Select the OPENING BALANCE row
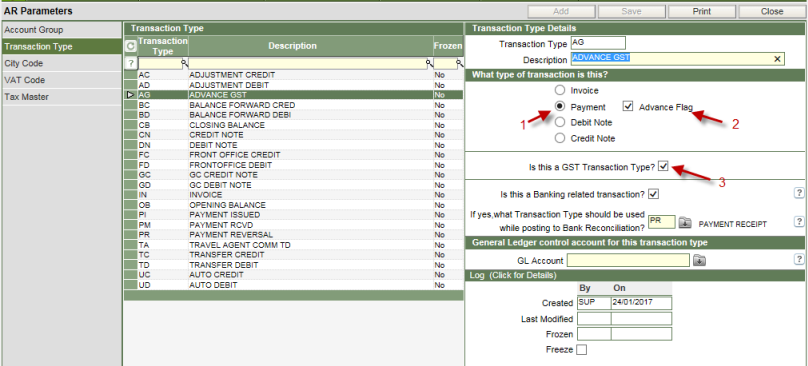This screenshot has width=808, height=366. [294, 205]
